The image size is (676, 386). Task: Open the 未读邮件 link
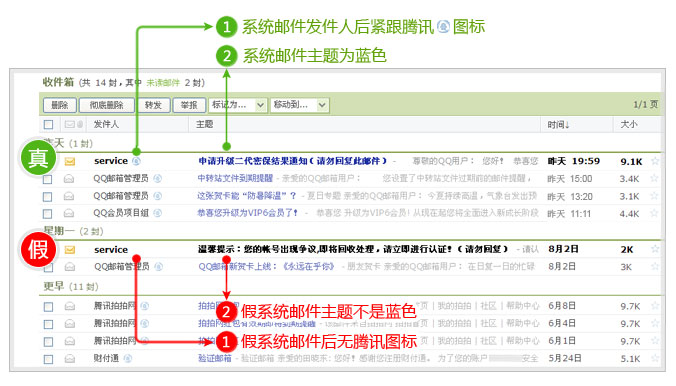pos(163,83)
